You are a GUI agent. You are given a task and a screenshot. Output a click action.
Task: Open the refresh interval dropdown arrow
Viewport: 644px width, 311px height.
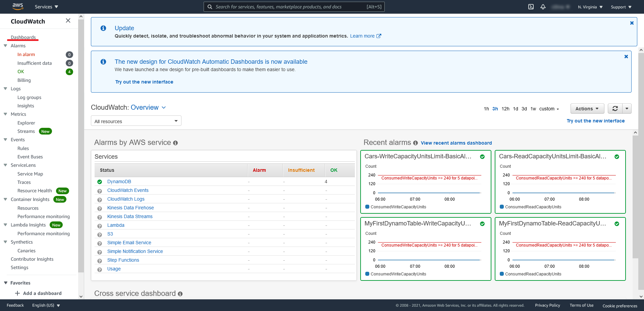(x=627, y=109)
